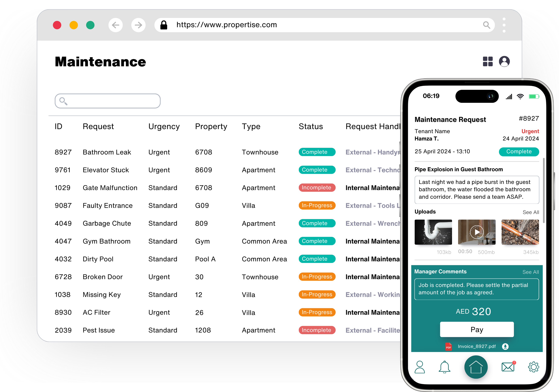559x392 pixels.
Task: Click the padlock icon in address bar
Action: [164, 25]
